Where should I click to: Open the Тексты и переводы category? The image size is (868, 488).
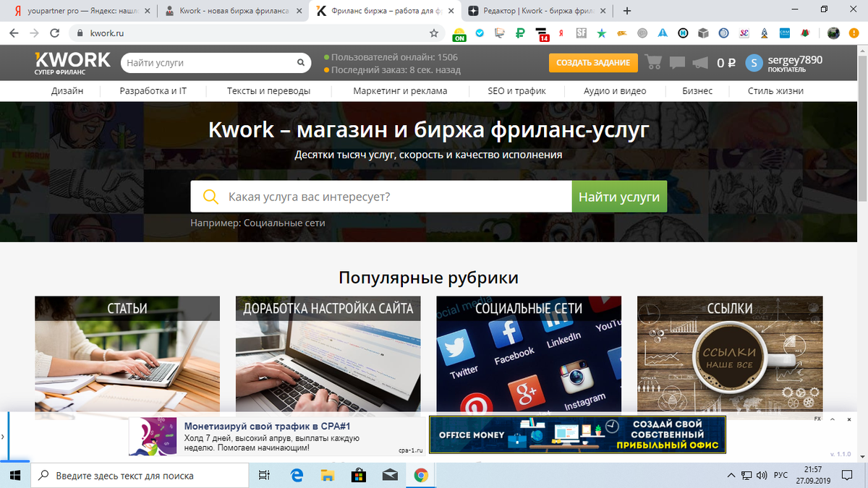tap(268, 91)
